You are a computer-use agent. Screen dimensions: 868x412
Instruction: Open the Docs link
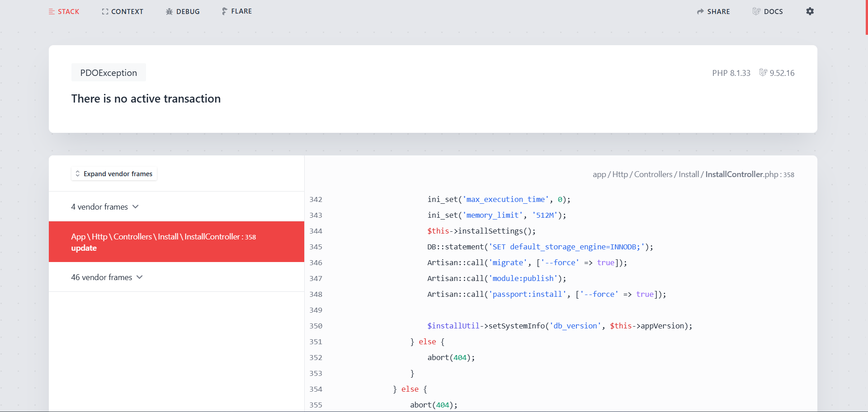coord(768,11)
